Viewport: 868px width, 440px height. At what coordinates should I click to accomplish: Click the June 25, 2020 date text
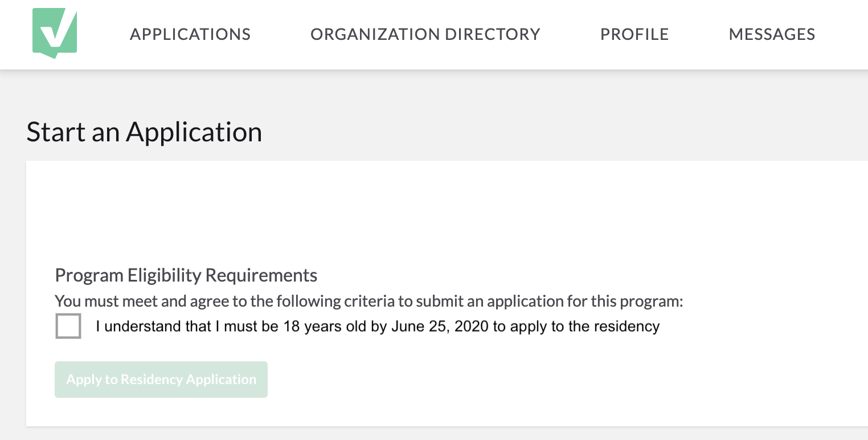(x=440, y=327)
